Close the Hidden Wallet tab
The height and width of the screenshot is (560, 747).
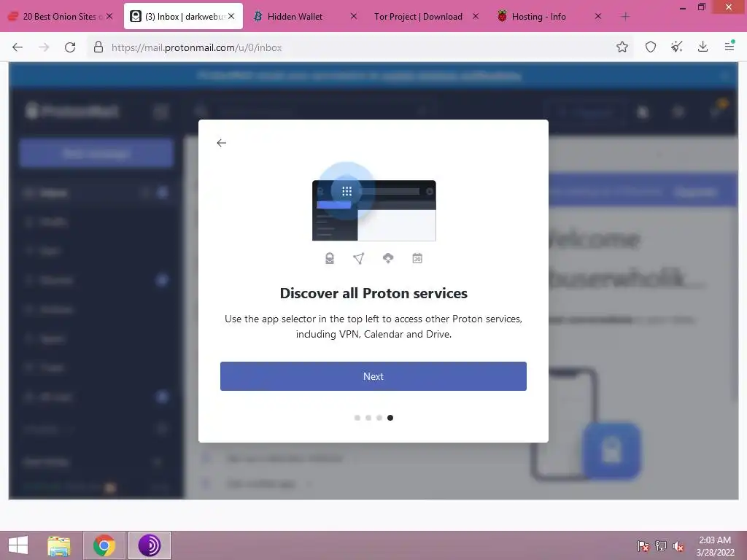(x=354, y=16)
